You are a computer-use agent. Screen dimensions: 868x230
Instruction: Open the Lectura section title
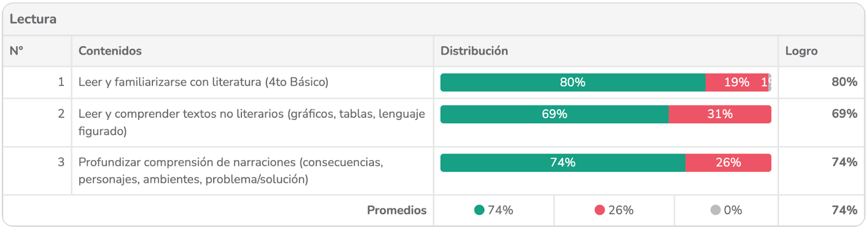coord(33,19)
